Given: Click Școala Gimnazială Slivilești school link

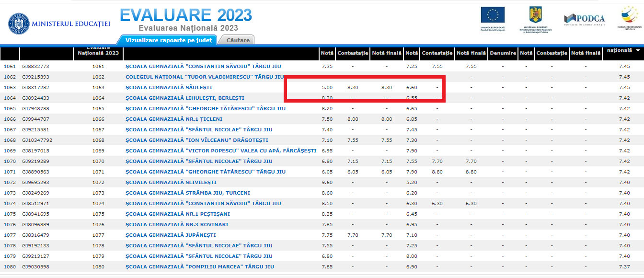Looking at the screenshot, I should (x=171, y=183).
